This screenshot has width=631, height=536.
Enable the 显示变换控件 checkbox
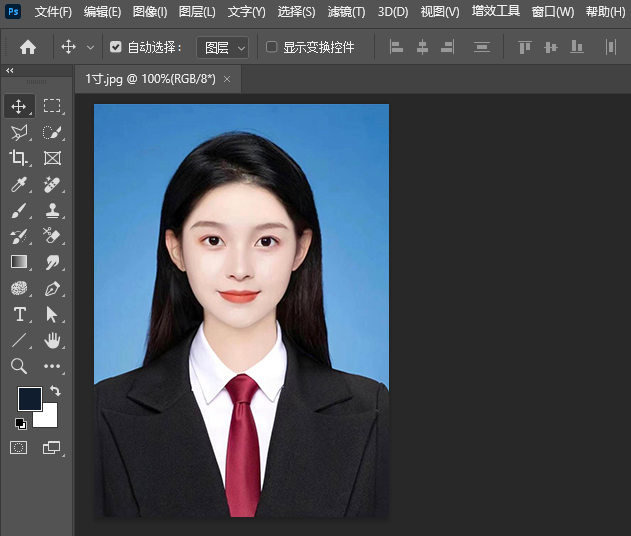272,47
